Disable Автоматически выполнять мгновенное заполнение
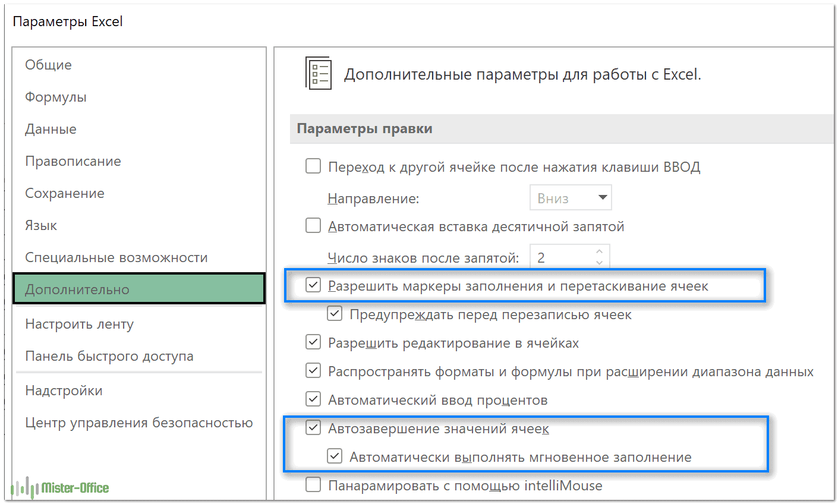 click(x=335, y=456)
